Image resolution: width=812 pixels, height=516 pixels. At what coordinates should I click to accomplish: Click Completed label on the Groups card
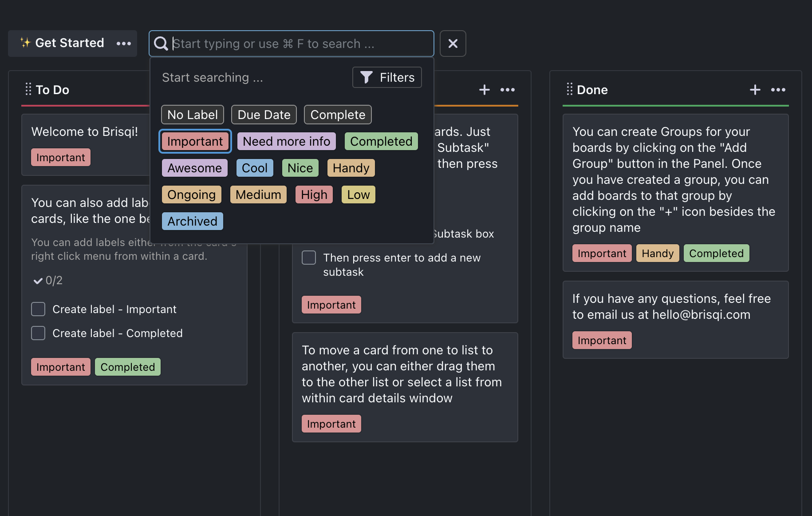717,253
